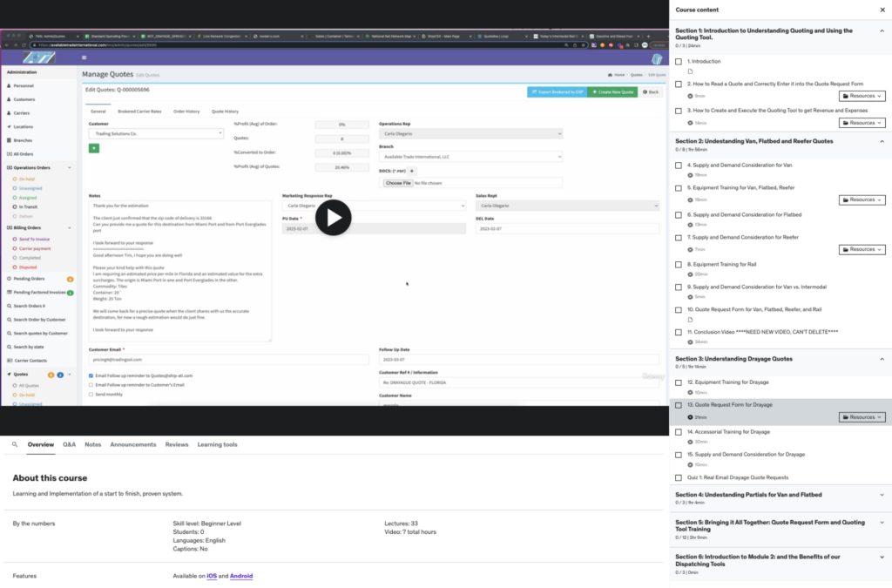Toggle checkbox for Supply and Demand Consideration for Van
This screenshot has width=892, height=588.
[x=679, y=165]
